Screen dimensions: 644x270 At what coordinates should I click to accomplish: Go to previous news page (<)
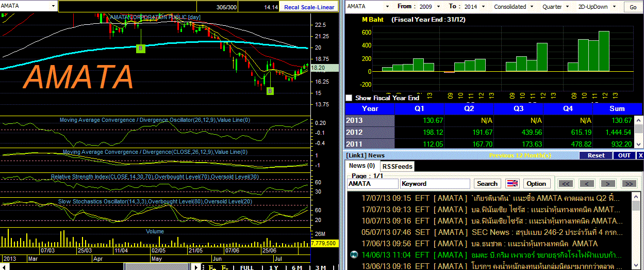point(587,183)
